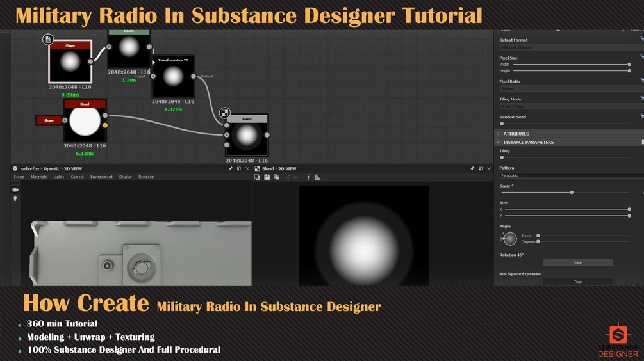Click the document icon above the Shape node

(x=48, y=40)
